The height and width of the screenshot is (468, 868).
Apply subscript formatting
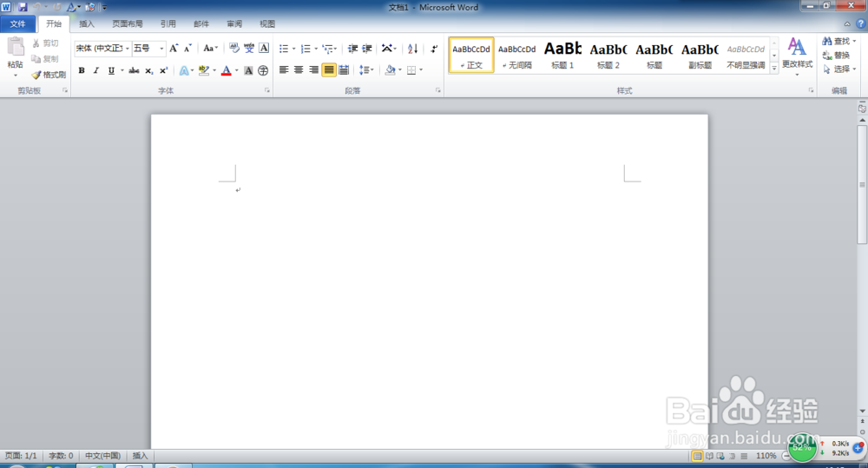[x=149, y=71]
